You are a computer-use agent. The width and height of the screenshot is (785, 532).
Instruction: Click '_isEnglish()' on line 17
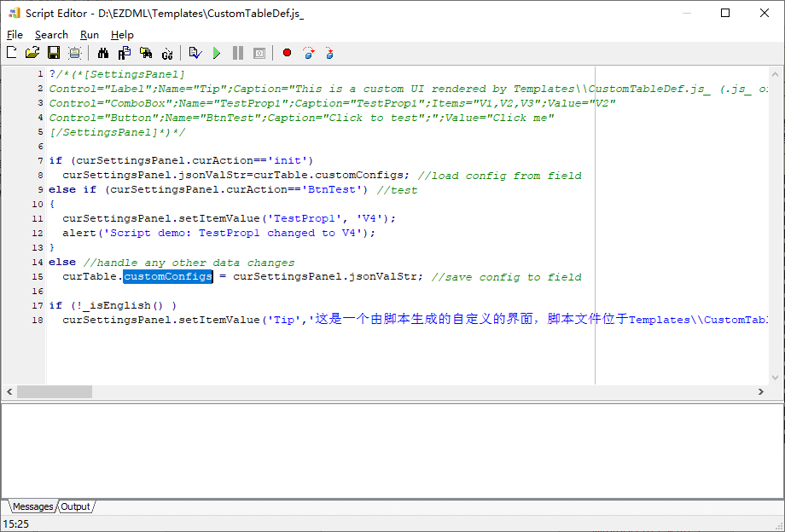click(124, 305)
